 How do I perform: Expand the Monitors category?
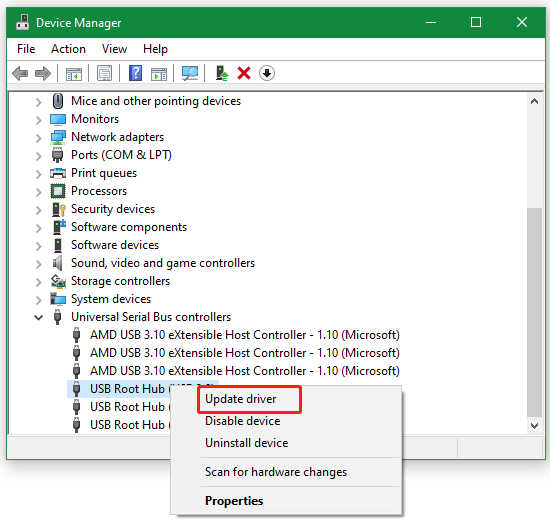(x=39, y=120)
